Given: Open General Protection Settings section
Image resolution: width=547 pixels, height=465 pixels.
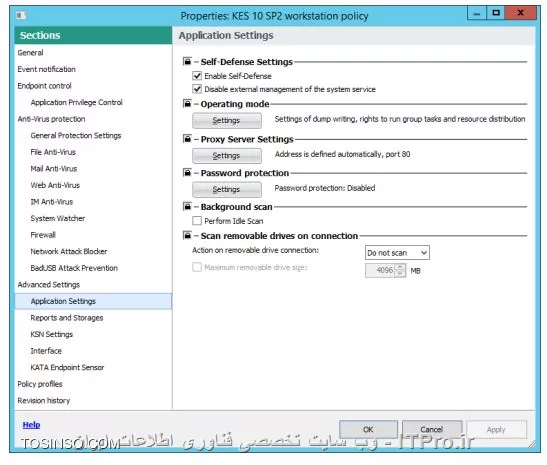Looking at the screenshot, I should click(x=93, y=135).
